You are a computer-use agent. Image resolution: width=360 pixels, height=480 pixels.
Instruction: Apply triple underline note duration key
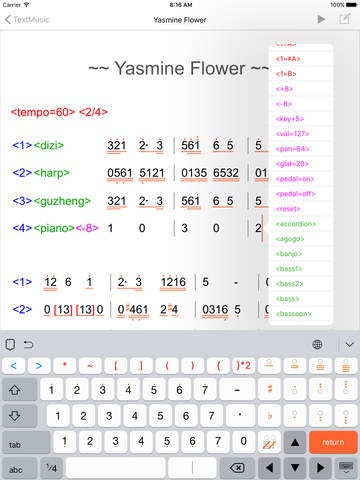pyautogui.click(x=320, y=366)
